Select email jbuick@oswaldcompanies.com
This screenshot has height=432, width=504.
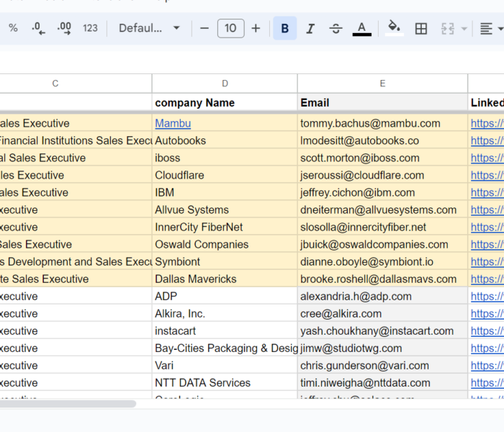[x=382, y=245]
